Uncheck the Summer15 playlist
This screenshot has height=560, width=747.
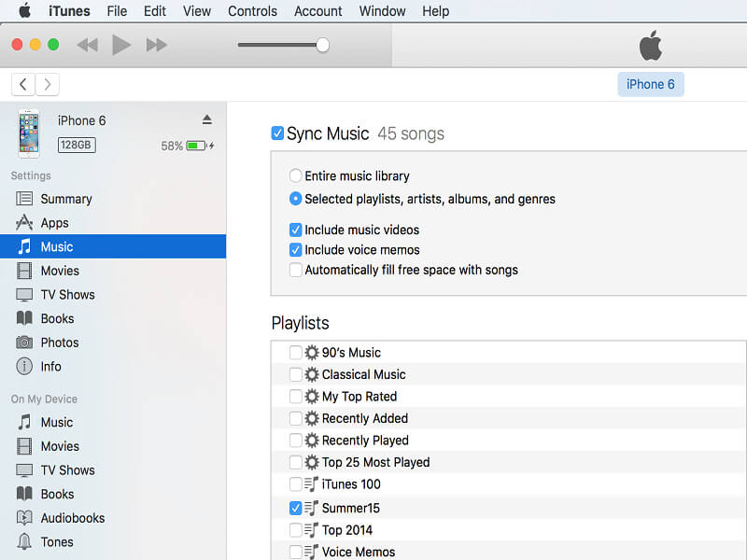coord(295,509)
